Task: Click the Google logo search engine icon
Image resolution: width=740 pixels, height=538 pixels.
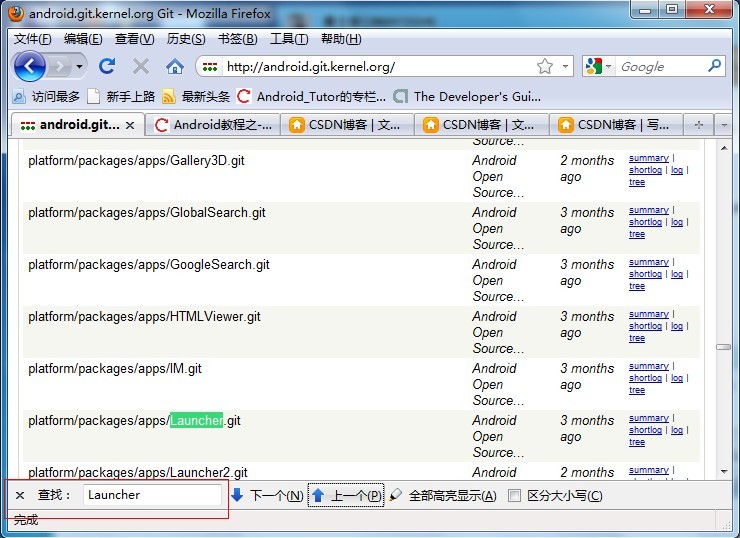Action: (594, 67)
